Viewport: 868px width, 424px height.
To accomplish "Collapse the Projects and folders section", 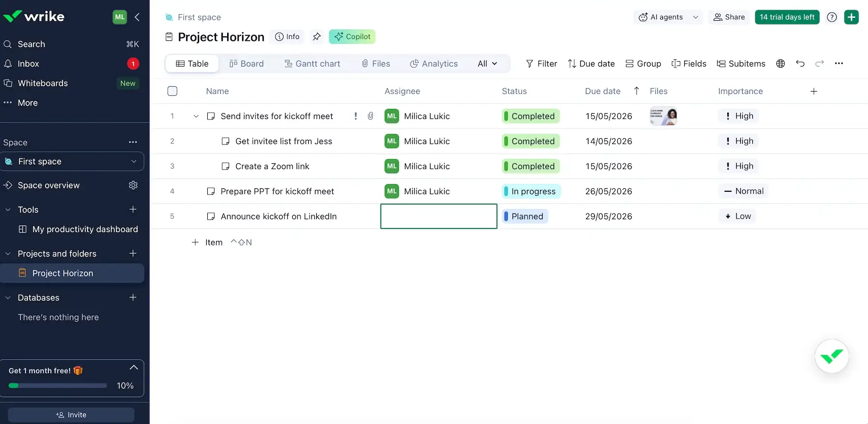I will [x=8, y=253].
